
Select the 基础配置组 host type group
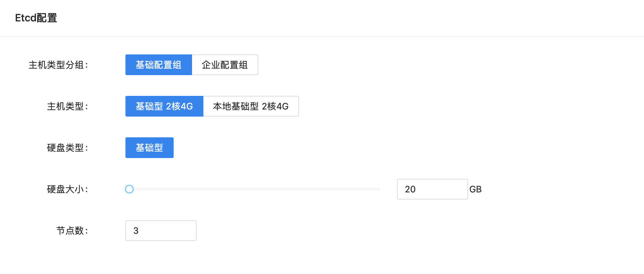[158, 65]
